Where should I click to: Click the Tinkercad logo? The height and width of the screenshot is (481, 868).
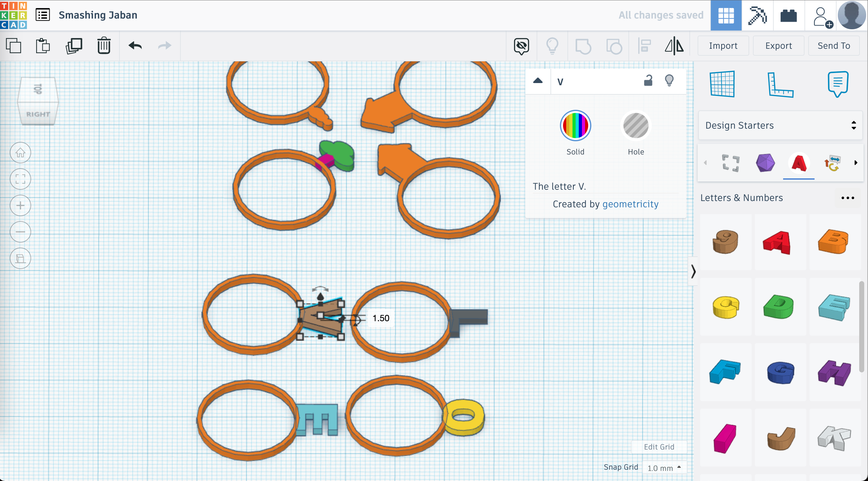[x=14, y=15]
